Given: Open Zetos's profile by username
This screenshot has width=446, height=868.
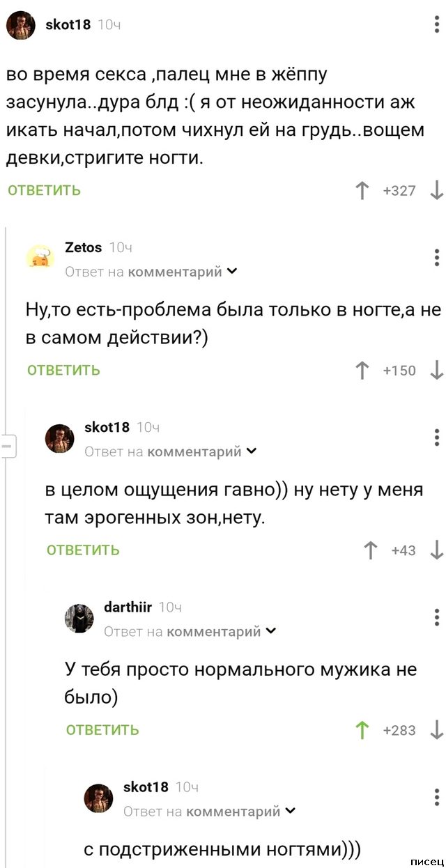Looking at the screenshot, I should (83, 247).
